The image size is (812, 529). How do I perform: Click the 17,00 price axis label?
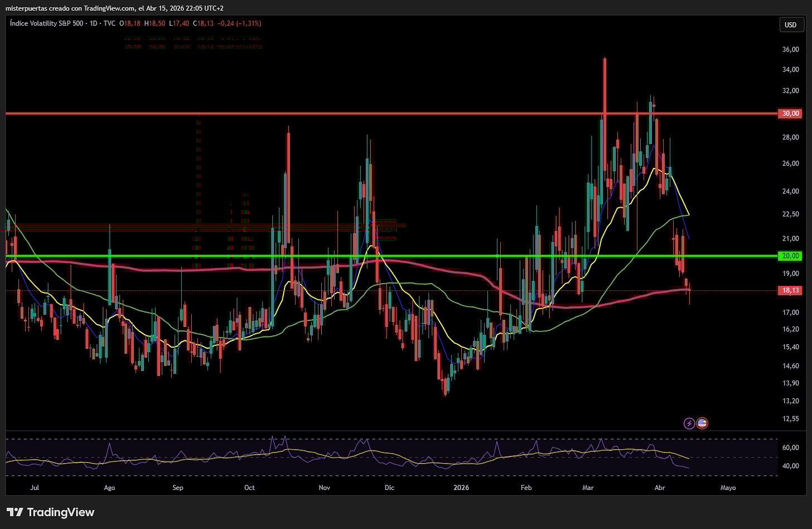tap(790, 312)
